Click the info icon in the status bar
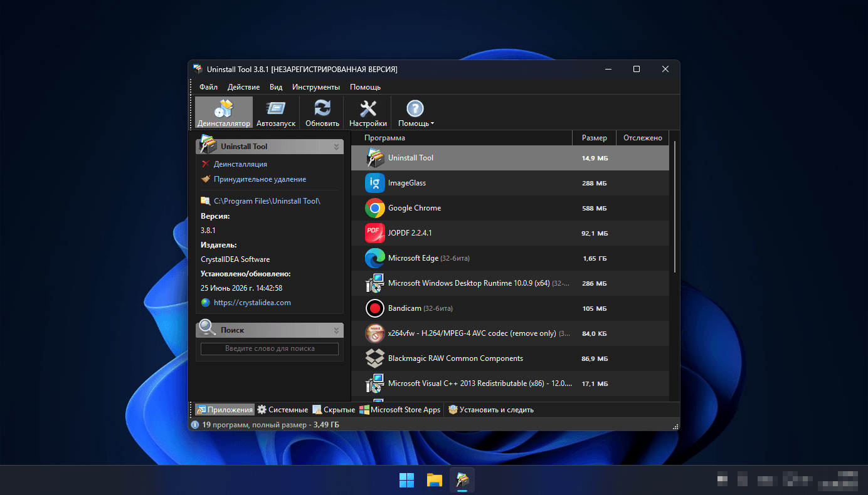Viewport: 868px width, 495px height. (x=195, y=425)
